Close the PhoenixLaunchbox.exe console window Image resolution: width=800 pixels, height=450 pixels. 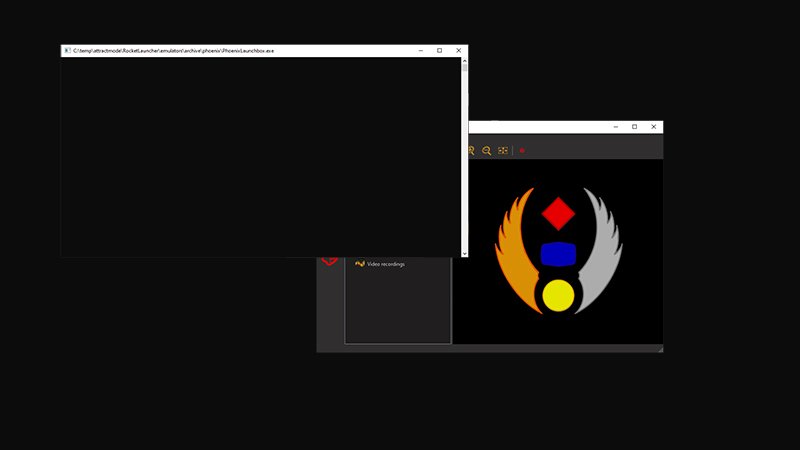click(x=458, y=51)
